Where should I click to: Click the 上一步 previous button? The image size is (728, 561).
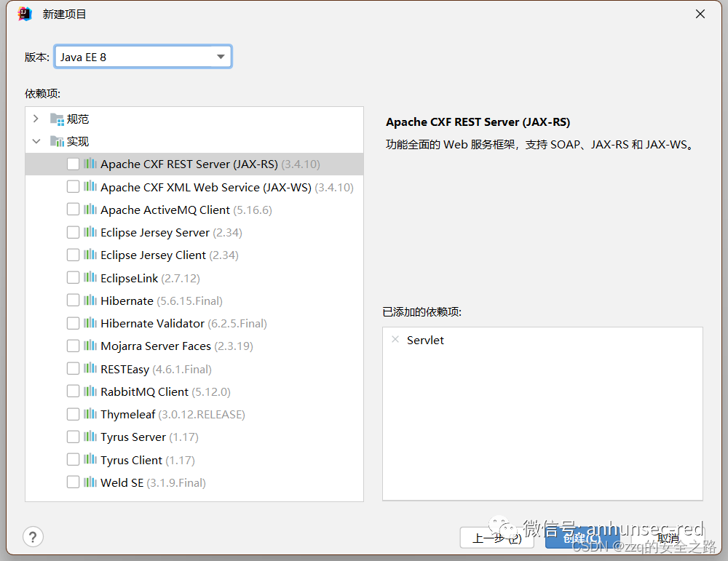(x=496, y=538)
